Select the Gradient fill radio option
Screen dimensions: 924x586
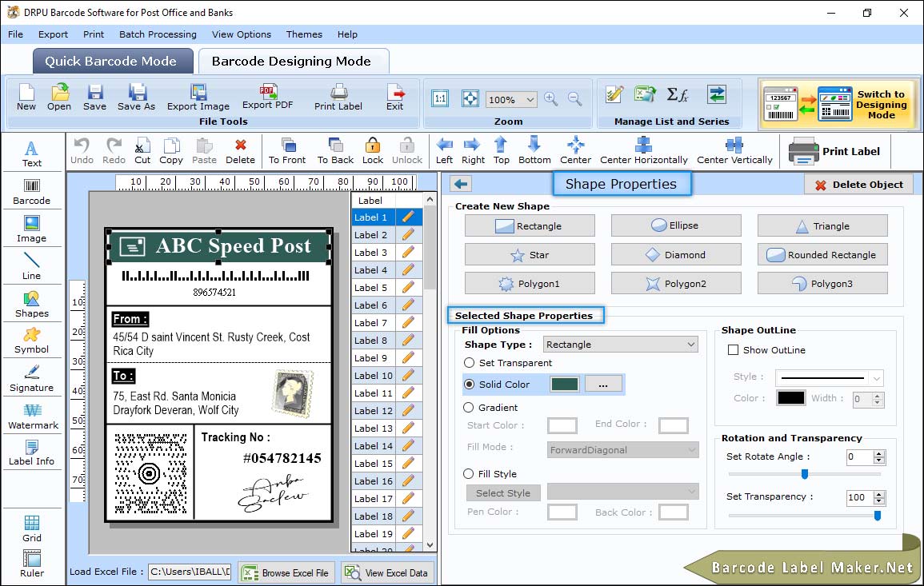tap(469, 408)
